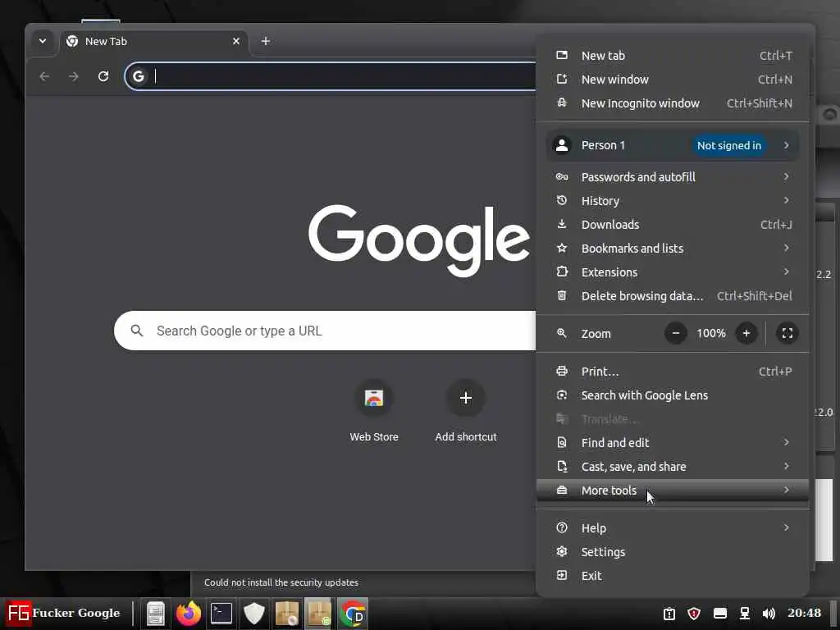
Task: Expand the More tools submenu
Action: point(673,491)
